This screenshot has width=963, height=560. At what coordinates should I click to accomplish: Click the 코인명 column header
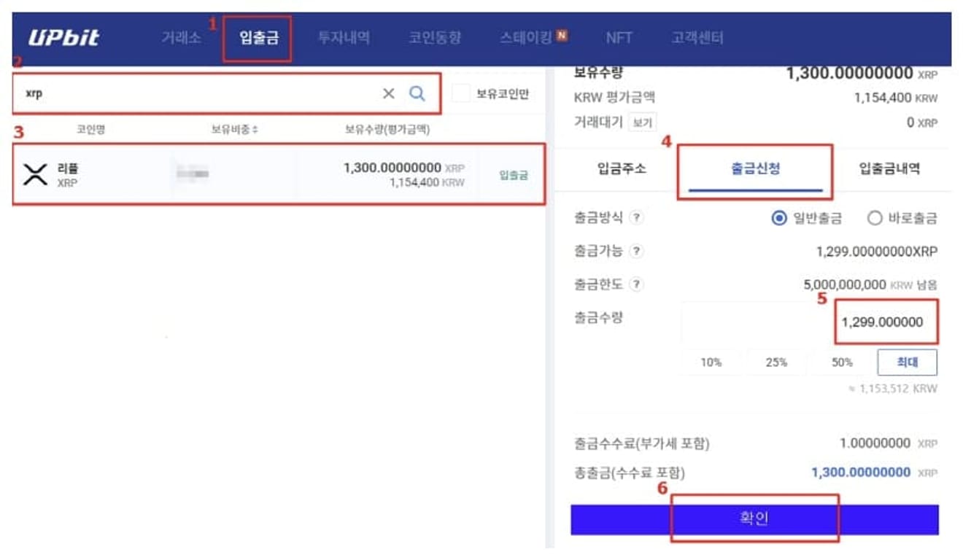tap(90, 130)
